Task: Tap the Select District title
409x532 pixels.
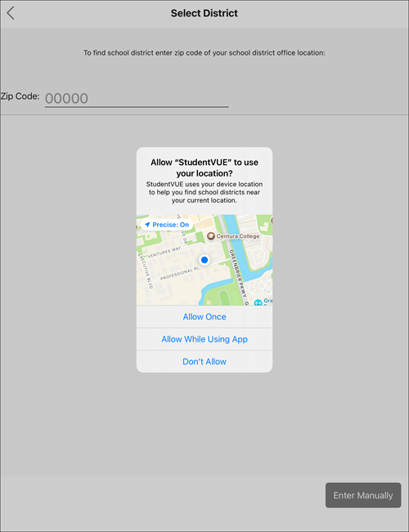Action: tap(204, 13)
